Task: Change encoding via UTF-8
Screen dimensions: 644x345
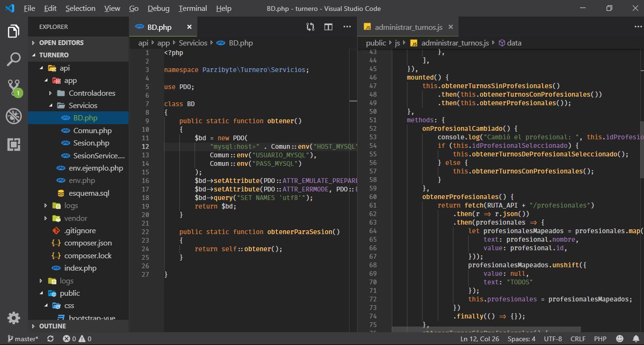Action: tap(553, 339)
